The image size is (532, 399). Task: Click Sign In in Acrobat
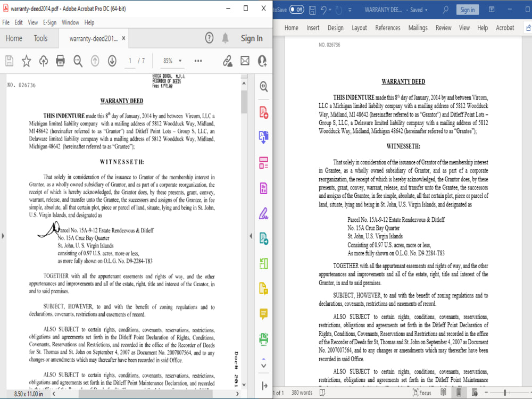click(x=252, y=38)
